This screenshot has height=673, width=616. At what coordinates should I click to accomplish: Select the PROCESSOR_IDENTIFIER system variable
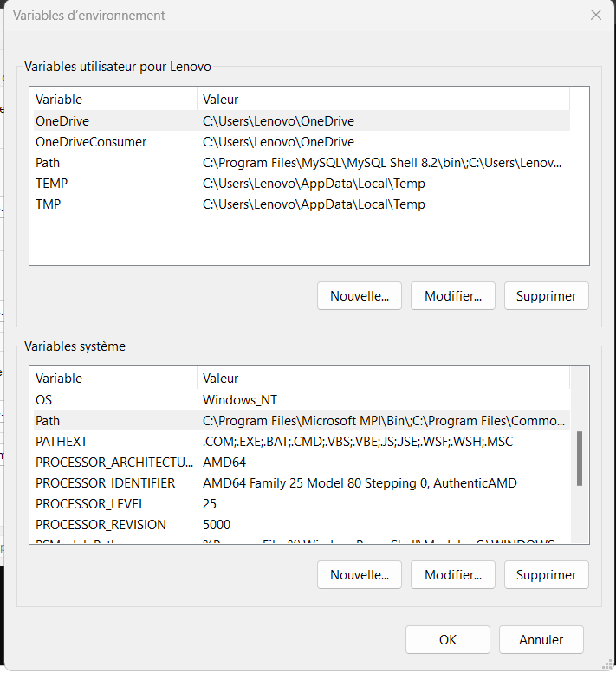pos(105,483)
